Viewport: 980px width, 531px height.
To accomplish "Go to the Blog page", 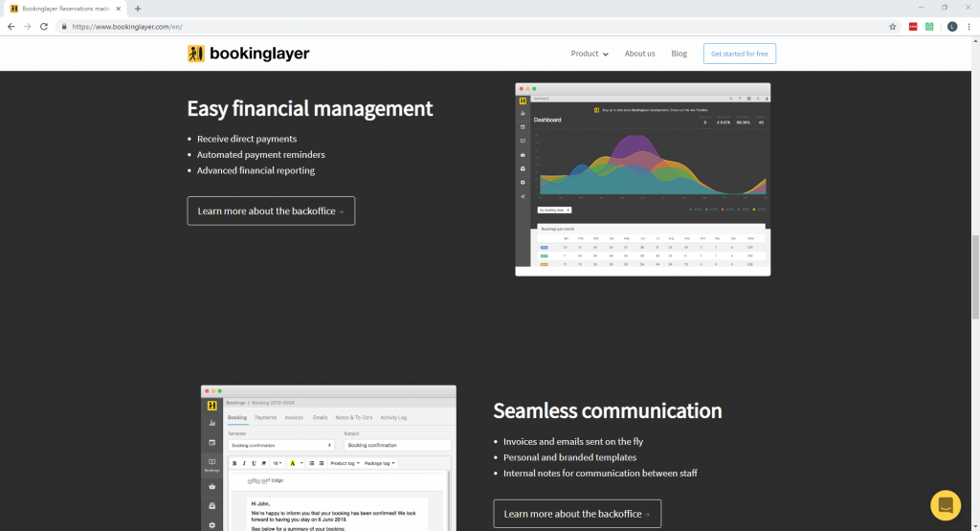I will (x=679, y=54).
